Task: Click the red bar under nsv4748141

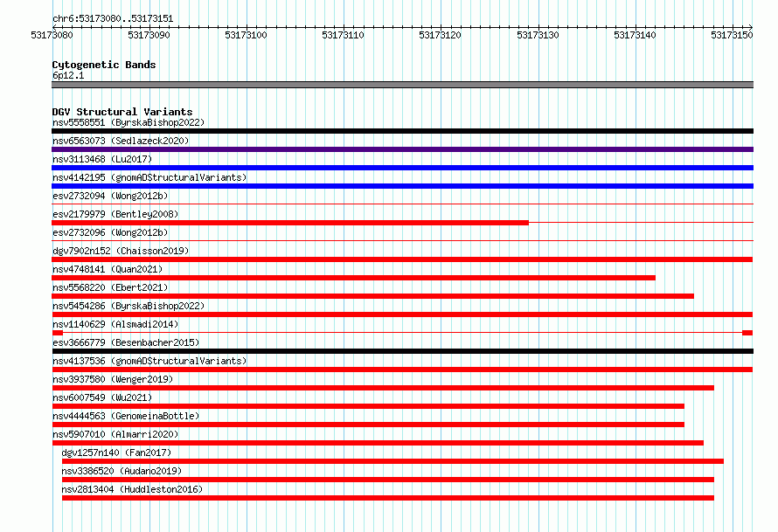Action: [x=353, y=278]
